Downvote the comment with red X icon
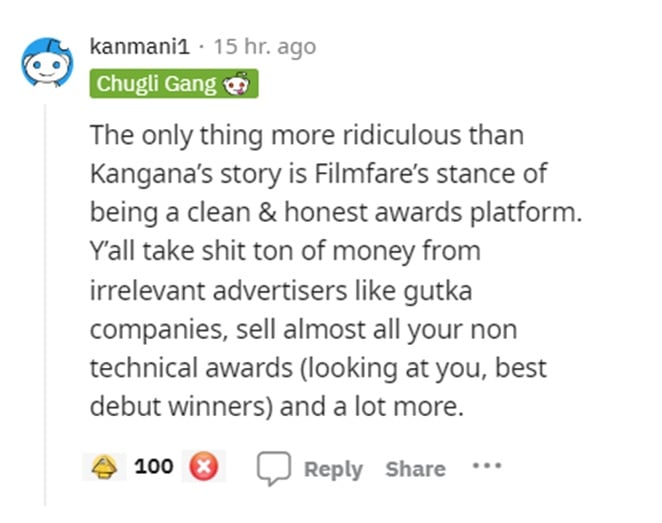 tap(204, 467)
